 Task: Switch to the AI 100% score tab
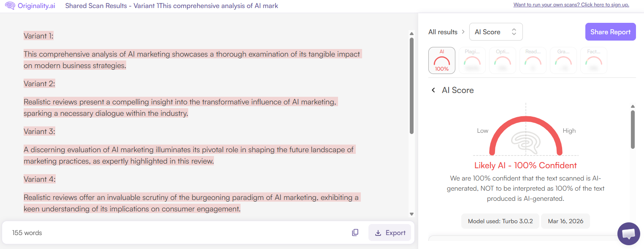tap(441, 60)
